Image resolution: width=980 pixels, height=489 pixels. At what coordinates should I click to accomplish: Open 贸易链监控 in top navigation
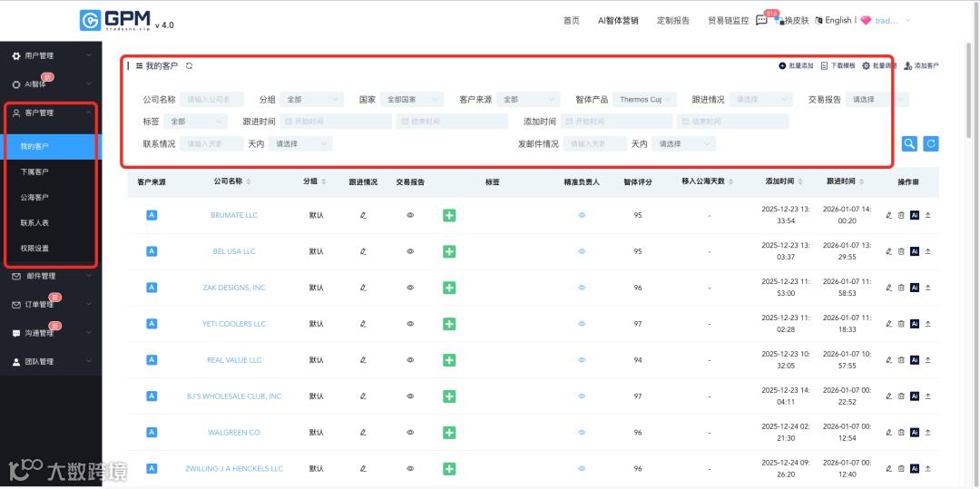click(728, 21)
